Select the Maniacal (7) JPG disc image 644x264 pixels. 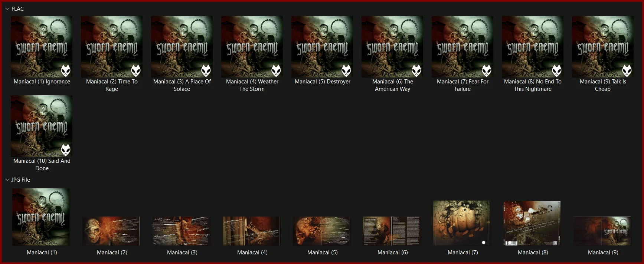coord(462,223)
